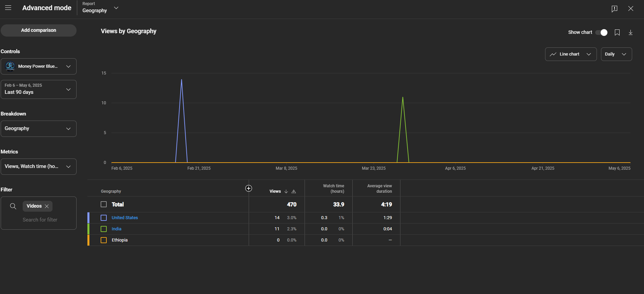Open the Report Geography dropdown
Screen dimensions: 644x294
pos(101,8)
